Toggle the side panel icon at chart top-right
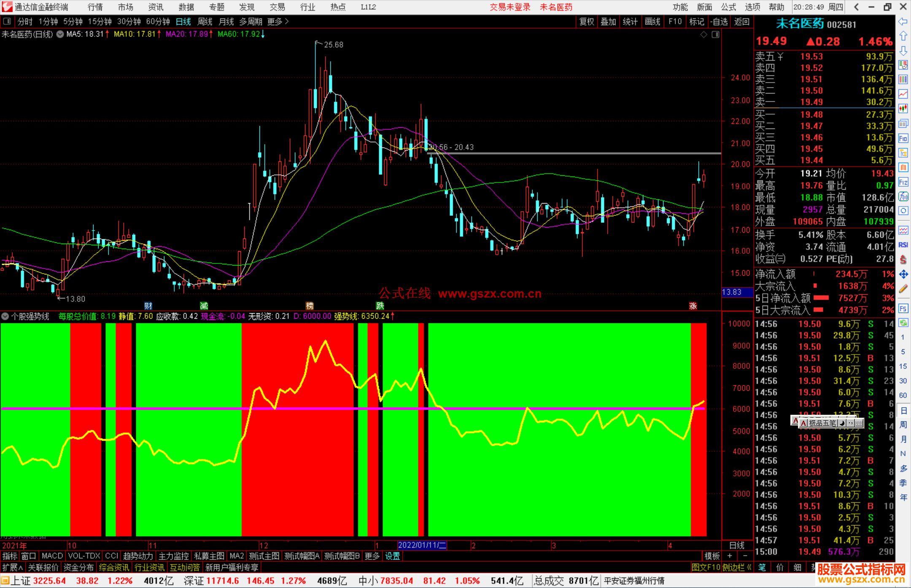 [715, 35]
